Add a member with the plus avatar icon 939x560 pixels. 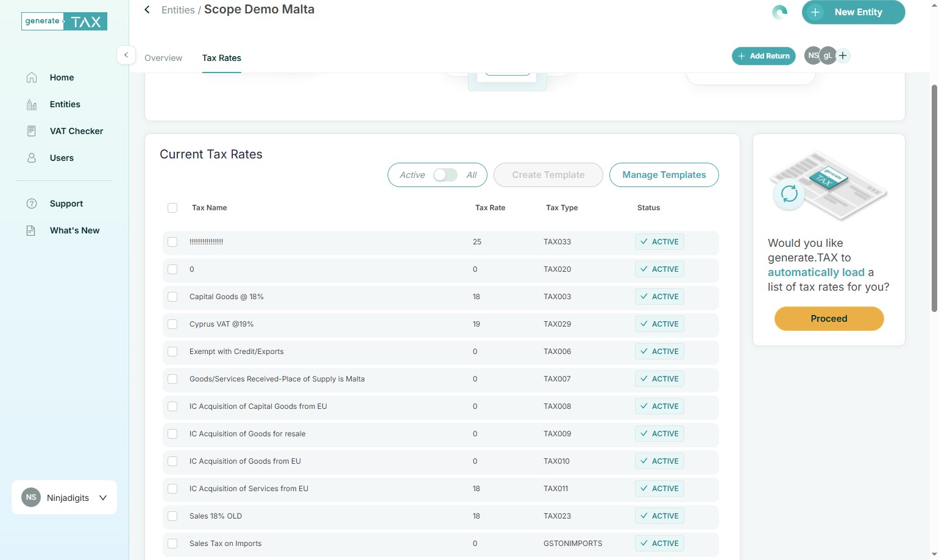[x=843, y=55]
